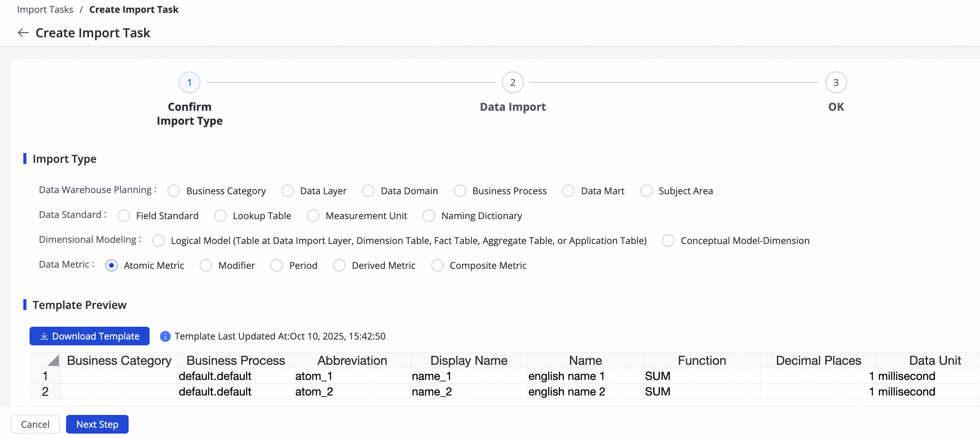
Task: Select the Logical Model radio option
Action: point(159,241)
